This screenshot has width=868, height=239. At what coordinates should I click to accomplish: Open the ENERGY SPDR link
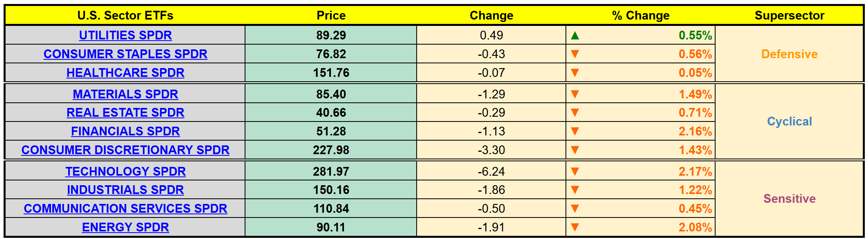click(125, 227)
